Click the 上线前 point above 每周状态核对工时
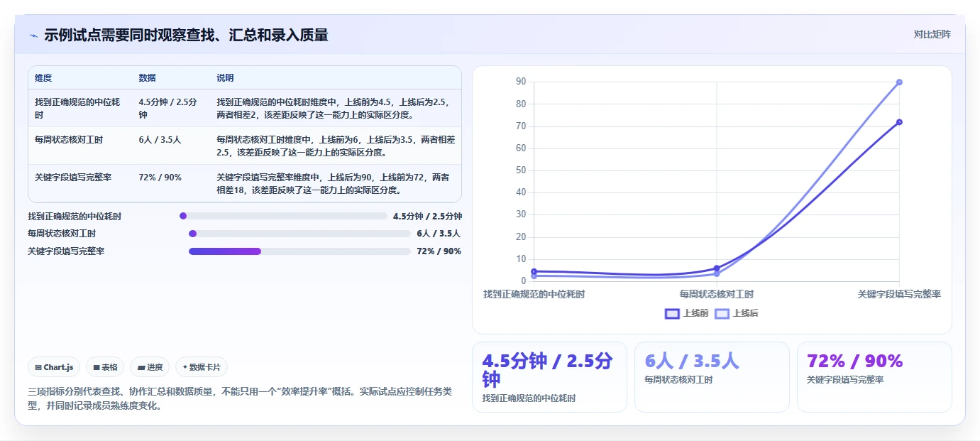Screen dimensions: 980x441 (716, 268)
